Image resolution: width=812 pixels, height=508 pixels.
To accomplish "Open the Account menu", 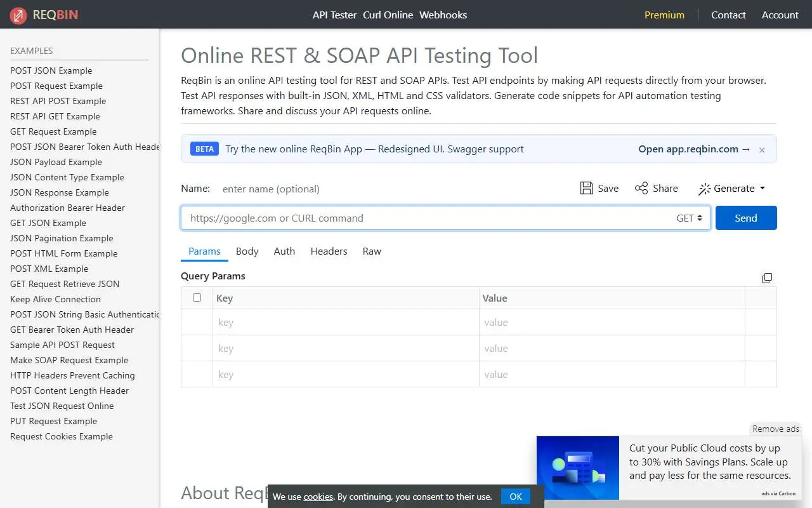I will 780,15.
